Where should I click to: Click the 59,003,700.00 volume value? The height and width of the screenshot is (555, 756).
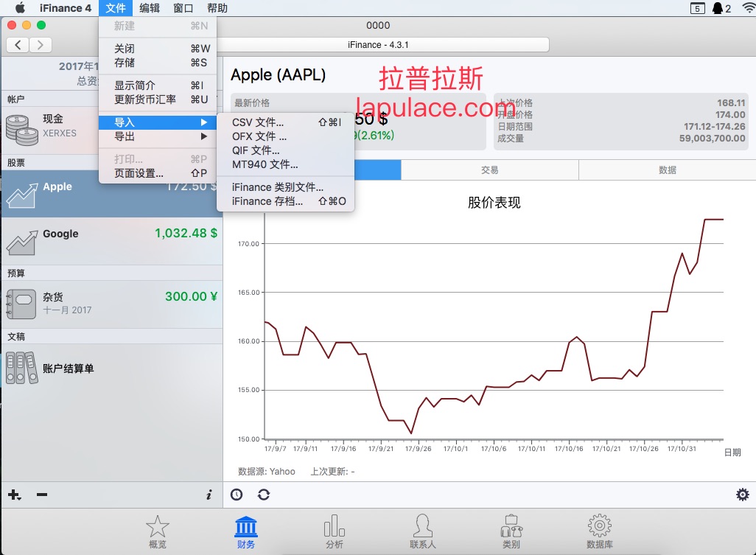click(x=712, y=139)
